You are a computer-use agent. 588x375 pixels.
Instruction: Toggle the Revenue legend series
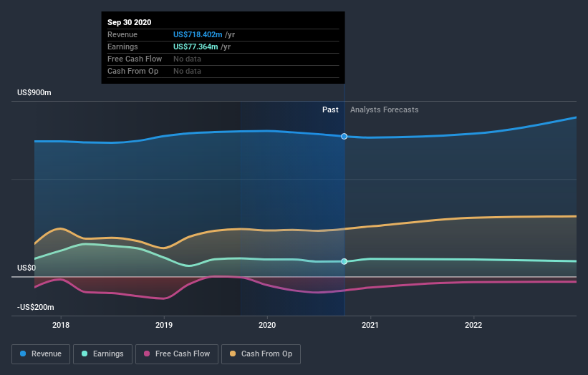point(41,354)
